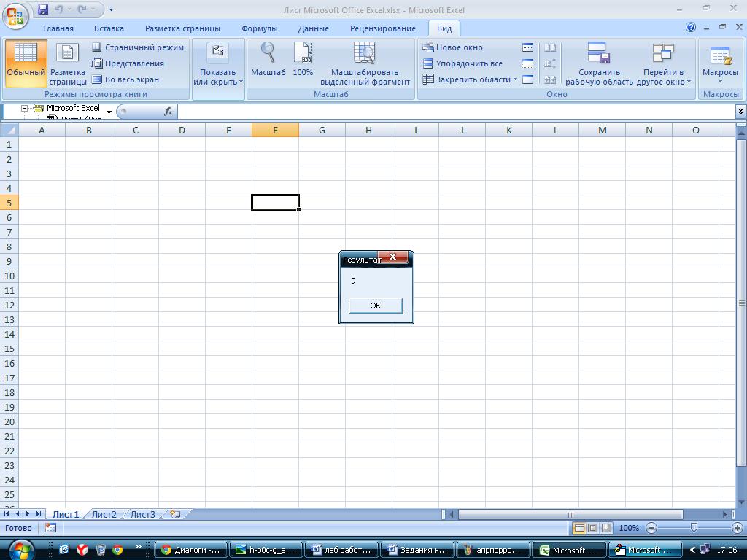Viewport: 747px width, 560px height.
Task: Click into the formula bar field
Action: pos(456,112)
